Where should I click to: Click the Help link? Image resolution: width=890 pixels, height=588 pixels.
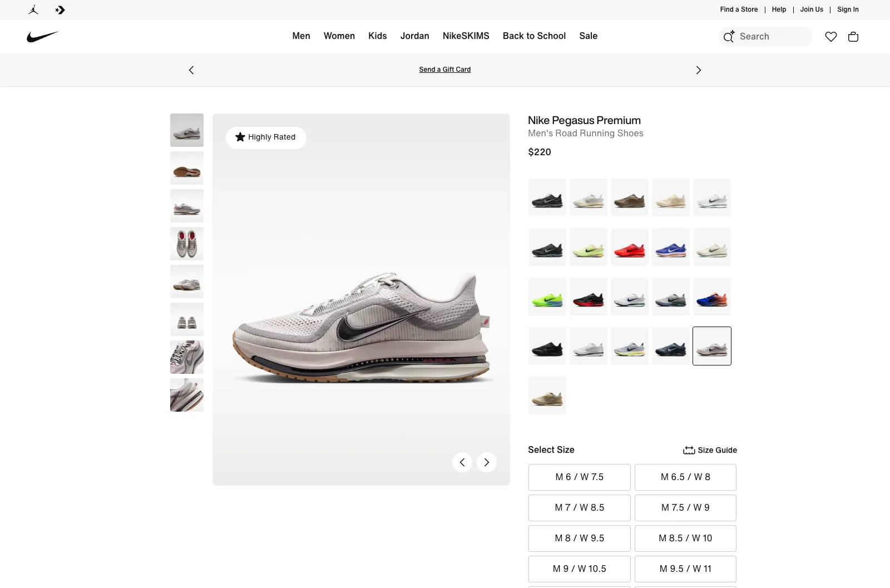point(779,9)
